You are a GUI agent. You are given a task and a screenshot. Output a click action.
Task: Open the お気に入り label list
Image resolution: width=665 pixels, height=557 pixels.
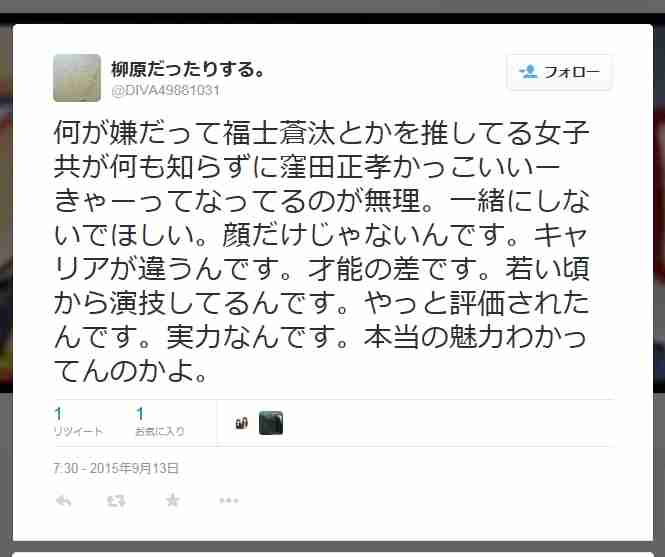click(160, 431)
